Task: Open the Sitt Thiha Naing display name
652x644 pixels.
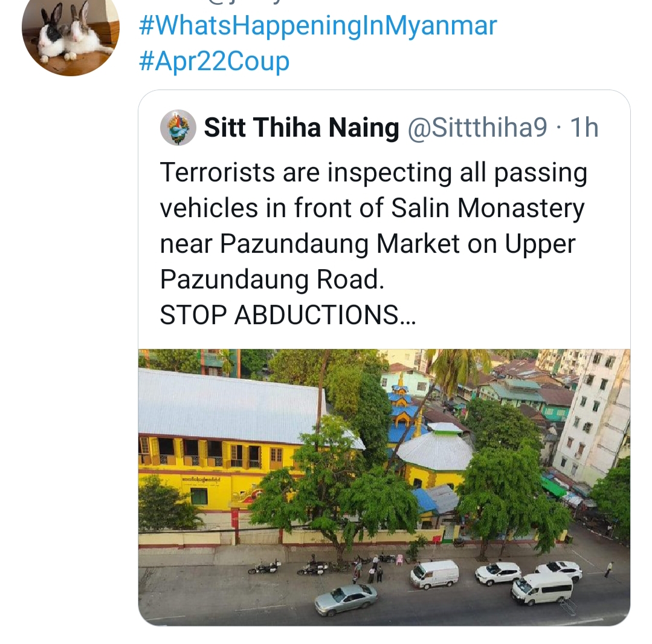Action: 302,128
